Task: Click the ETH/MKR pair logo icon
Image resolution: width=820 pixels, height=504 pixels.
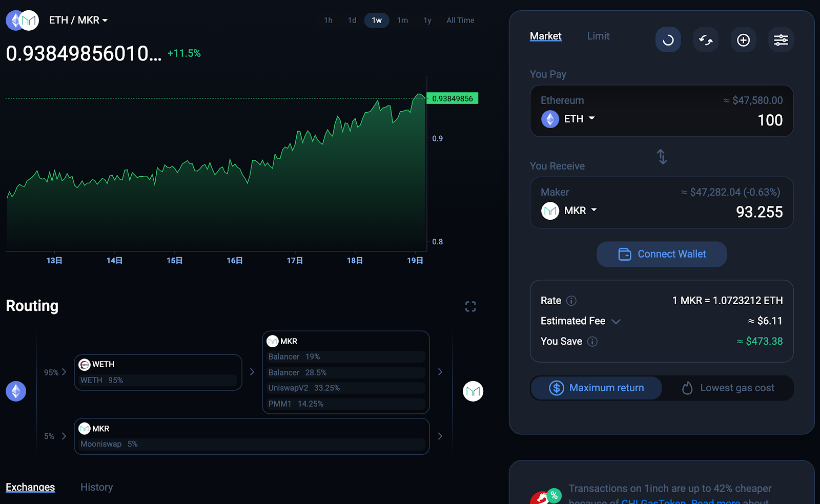Action: (x=22, y=20)
